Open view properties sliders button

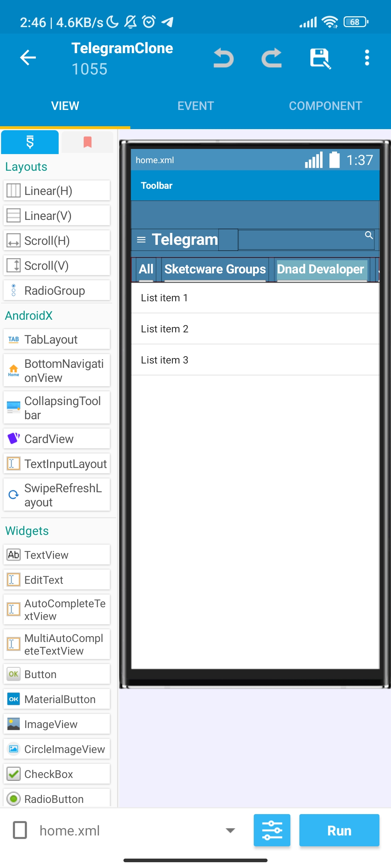pos(272,830)
